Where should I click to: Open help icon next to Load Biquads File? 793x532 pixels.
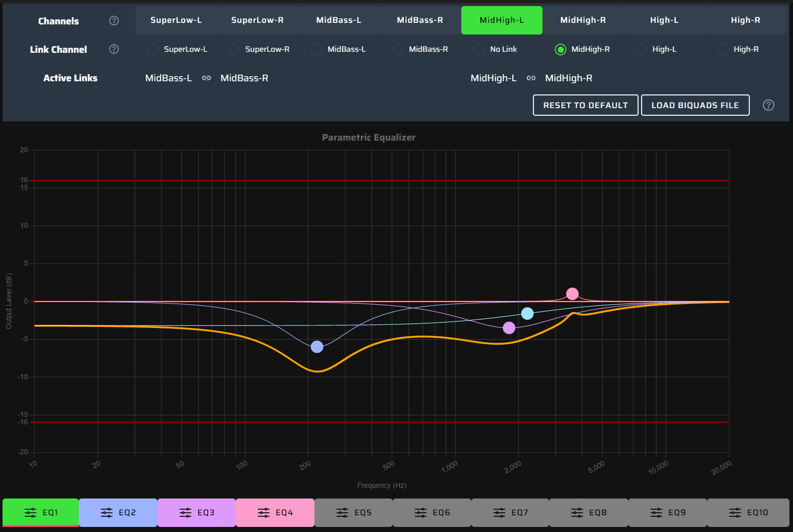pos(769,105)
